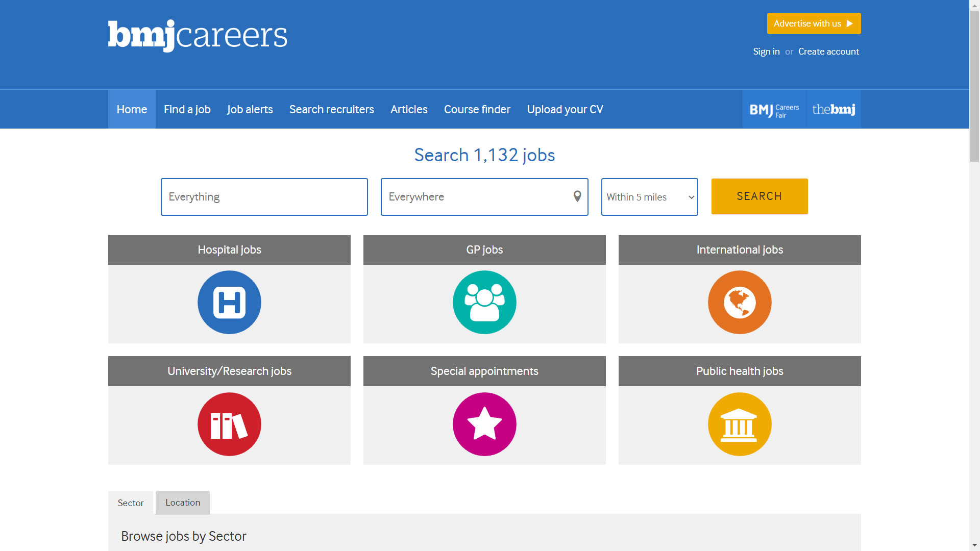
Task: Click the red University/Research books icon
Action: coord(229,424)
